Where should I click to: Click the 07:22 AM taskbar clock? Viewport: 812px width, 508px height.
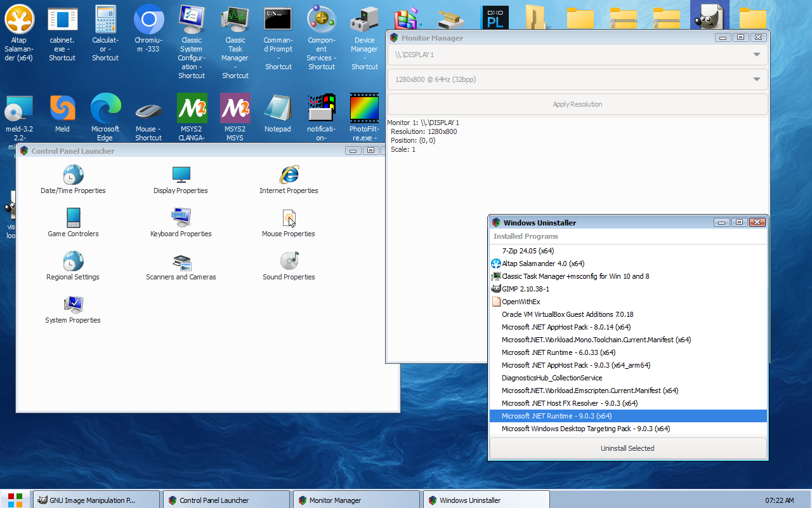(x=779, y=500)
